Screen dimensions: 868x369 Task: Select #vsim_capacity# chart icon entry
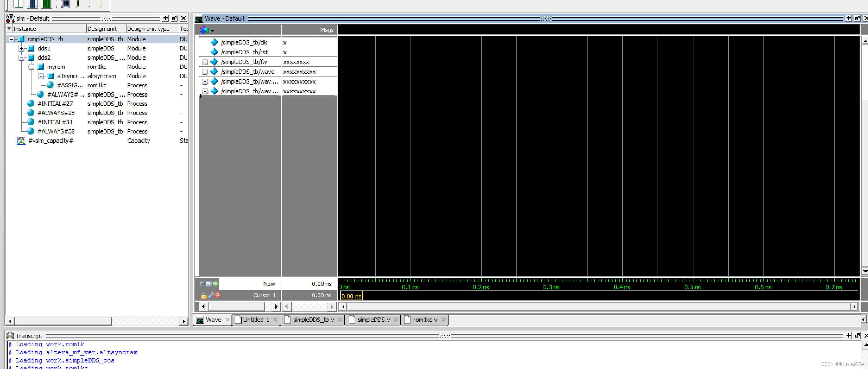pos(21,140)
